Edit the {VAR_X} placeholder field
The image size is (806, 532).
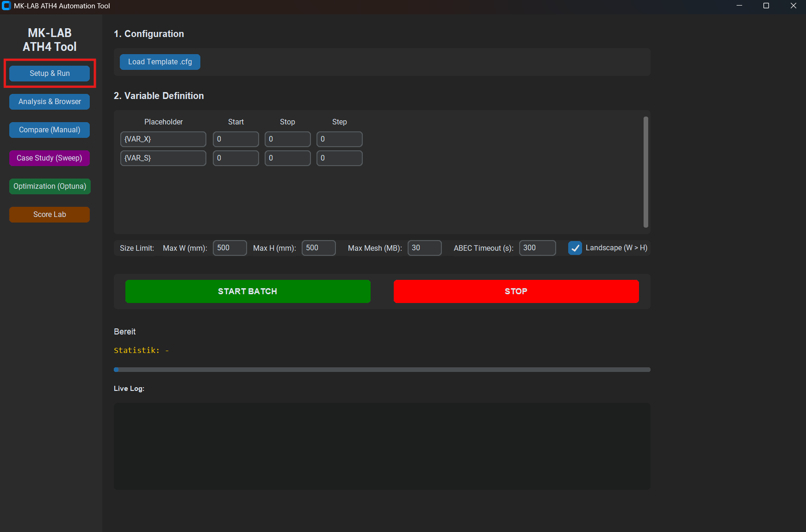(163, 139)
